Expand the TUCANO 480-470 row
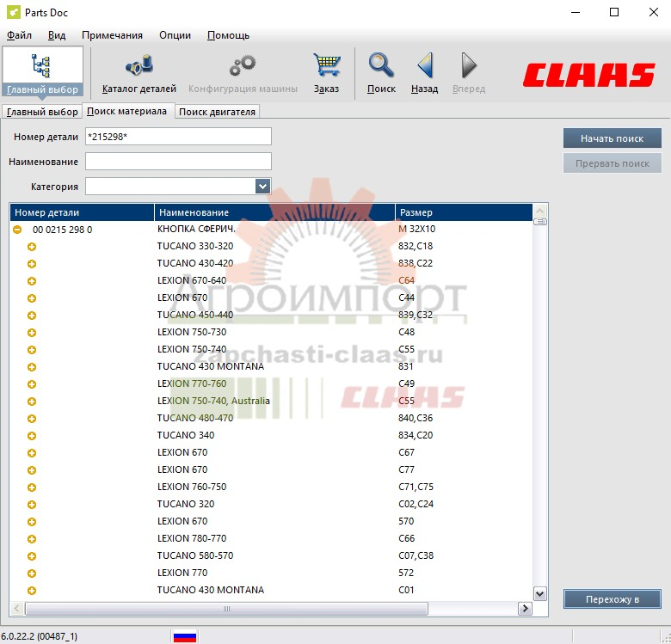Image resolution: width=671 pixels, height=644 pixels. [32, 419]
